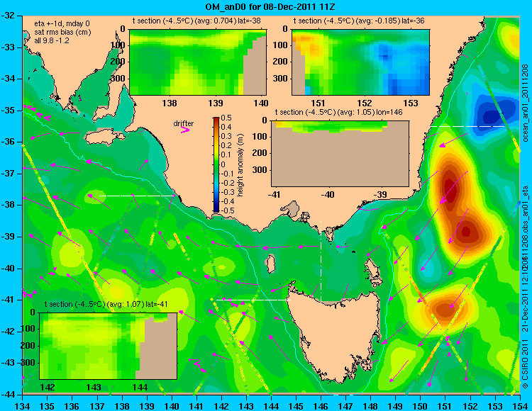Image resolution: width=532 pixels, height=411 pixels.
Task: Click the -44 latitude tick label
Action: click(x=8, y=395)
